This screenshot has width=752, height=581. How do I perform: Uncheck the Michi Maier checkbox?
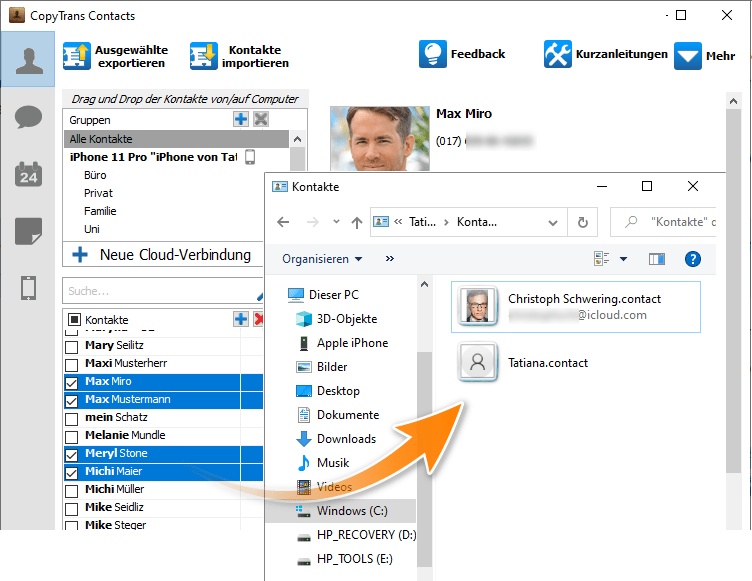pos(71,473)
